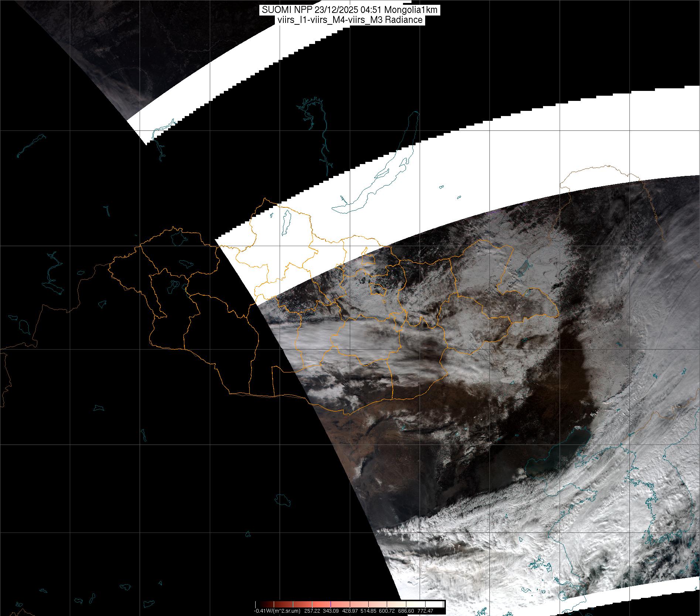Click the 257.22 value on the colorbar
The width and height of the screenshot is (700, 616).
point(312,611)
